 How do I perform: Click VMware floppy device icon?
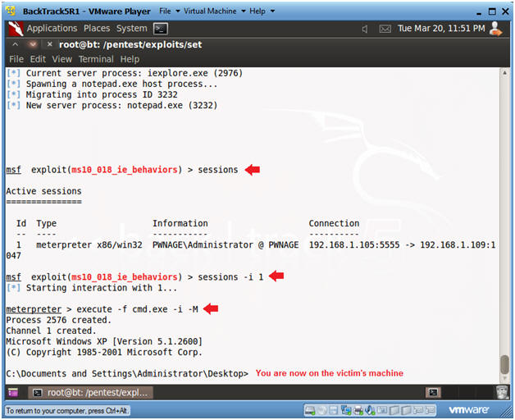pos(334,410)
